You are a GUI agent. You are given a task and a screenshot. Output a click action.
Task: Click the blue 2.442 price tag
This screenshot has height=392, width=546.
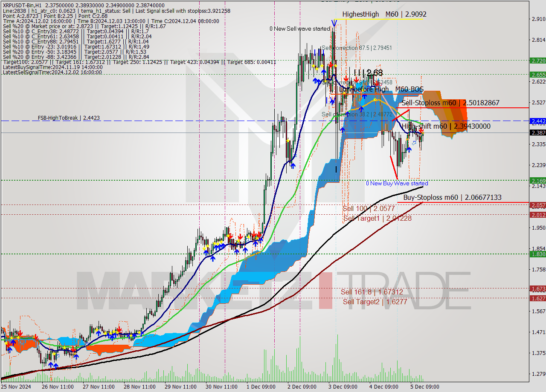537,121
